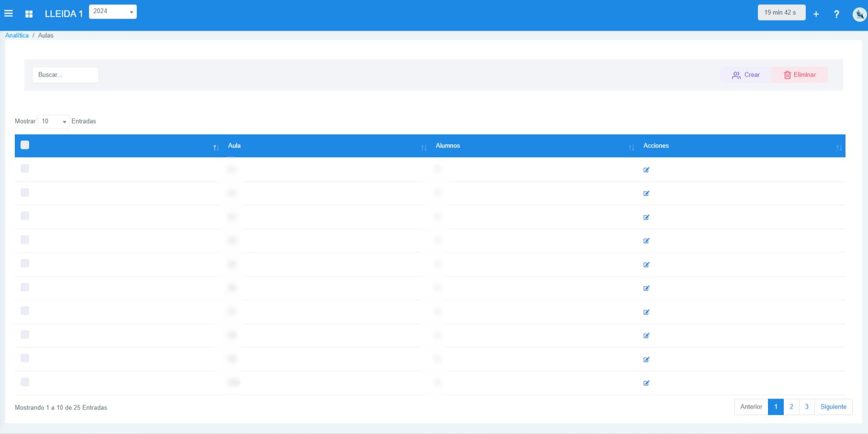868x434 pixels.
Task: Toggle the select-all checkbox in header
Action: (25, 145)
